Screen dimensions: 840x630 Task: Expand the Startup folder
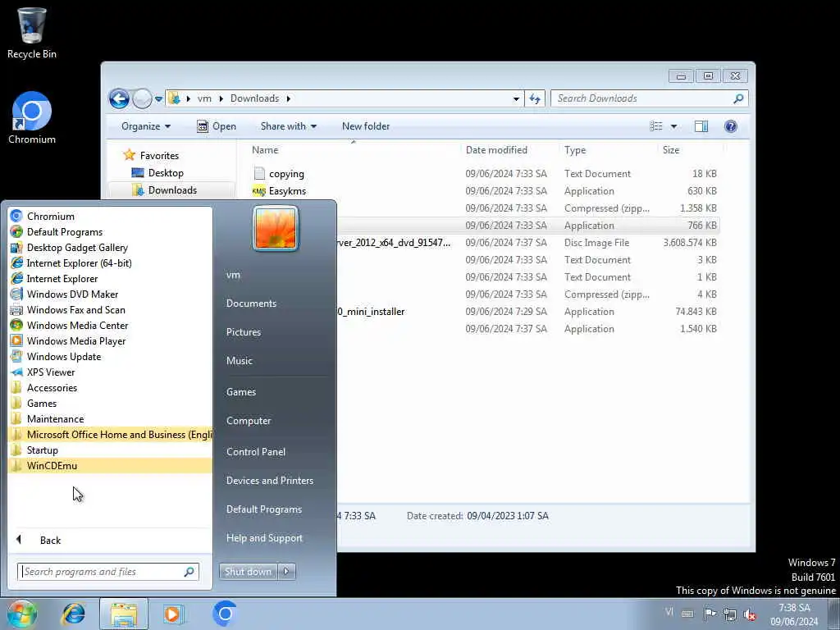click(x=111, y=450)
